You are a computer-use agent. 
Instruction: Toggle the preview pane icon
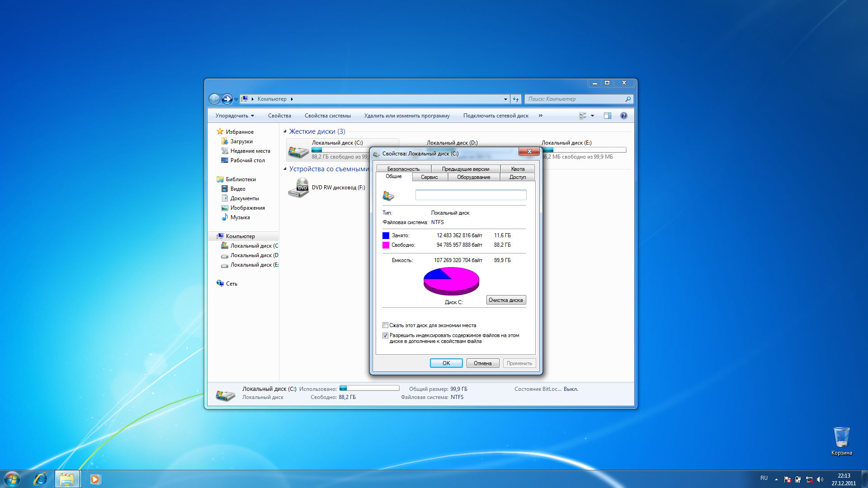click(x=607, y=116)
